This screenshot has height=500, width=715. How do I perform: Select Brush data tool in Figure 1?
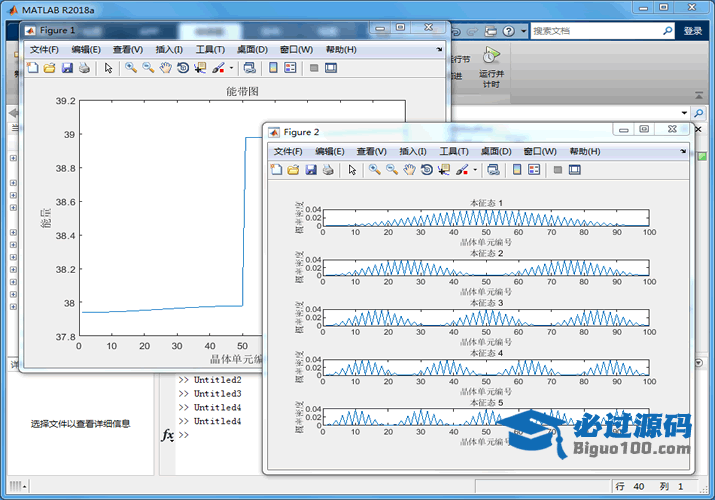(218, 68)
